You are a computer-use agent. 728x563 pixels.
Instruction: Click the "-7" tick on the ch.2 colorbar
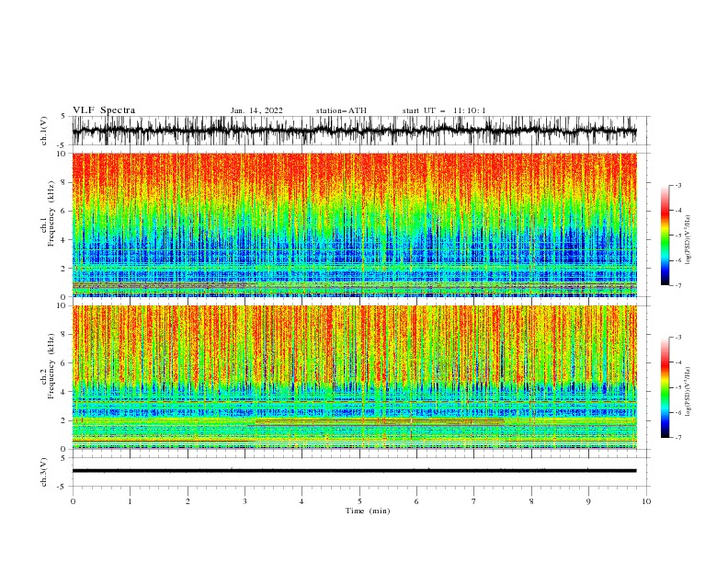point(678,437)
